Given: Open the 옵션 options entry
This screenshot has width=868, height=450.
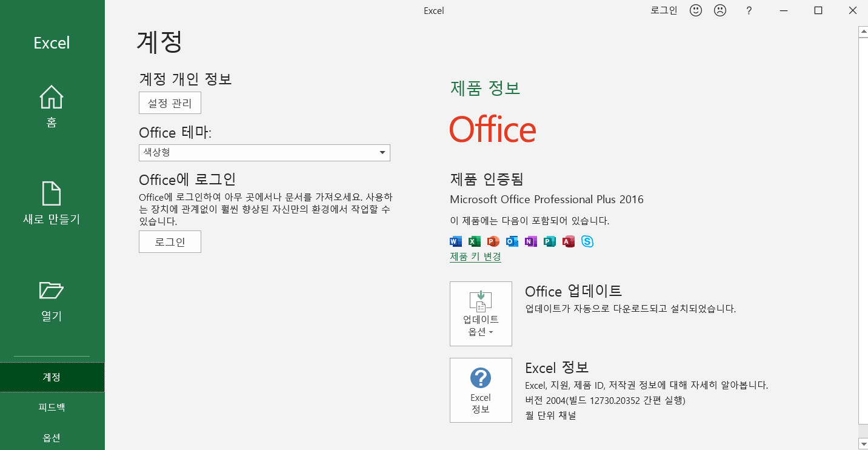Looking at the screenshot, I should [x=52, y=438].
